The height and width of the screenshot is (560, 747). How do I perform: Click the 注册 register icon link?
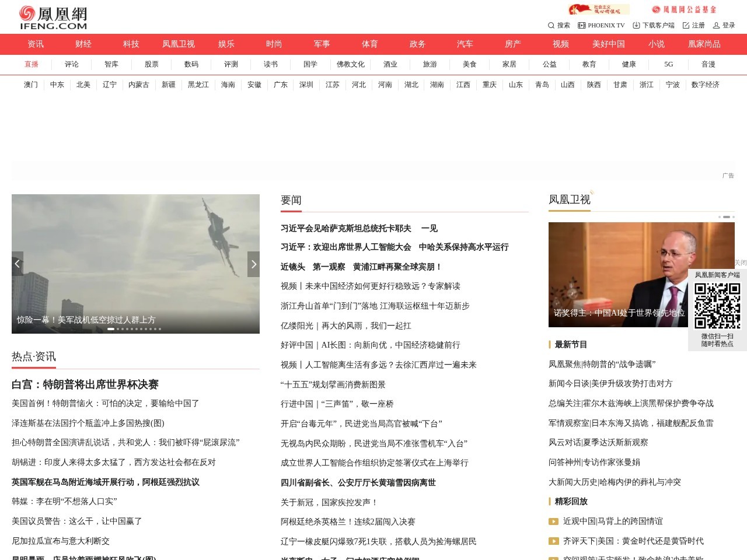pyautogui.click(x=693, y=25)
